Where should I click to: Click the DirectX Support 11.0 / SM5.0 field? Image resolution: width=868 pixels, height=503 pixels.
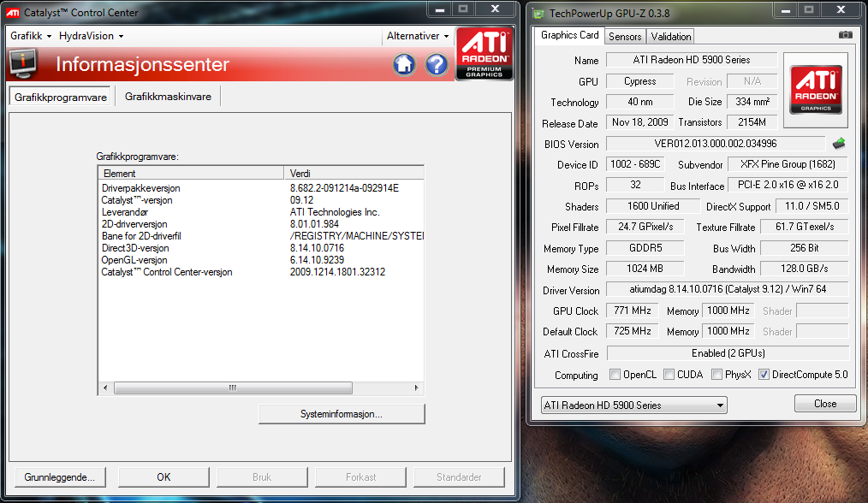tap(812, 206)
